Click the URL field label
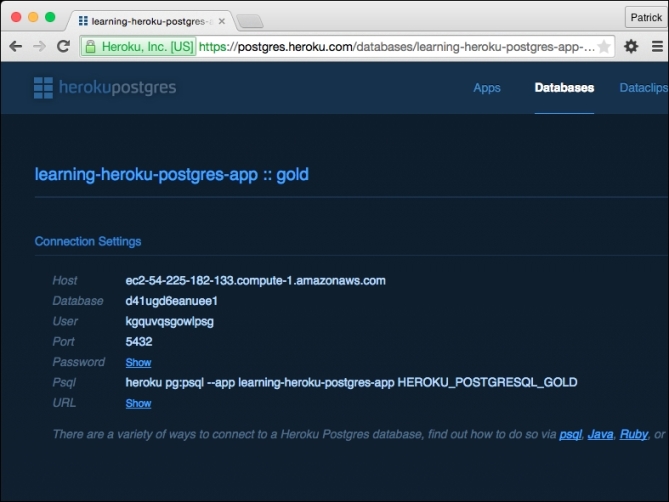The image size is (669, 502). pyautogui.click(x=64, y=403)
